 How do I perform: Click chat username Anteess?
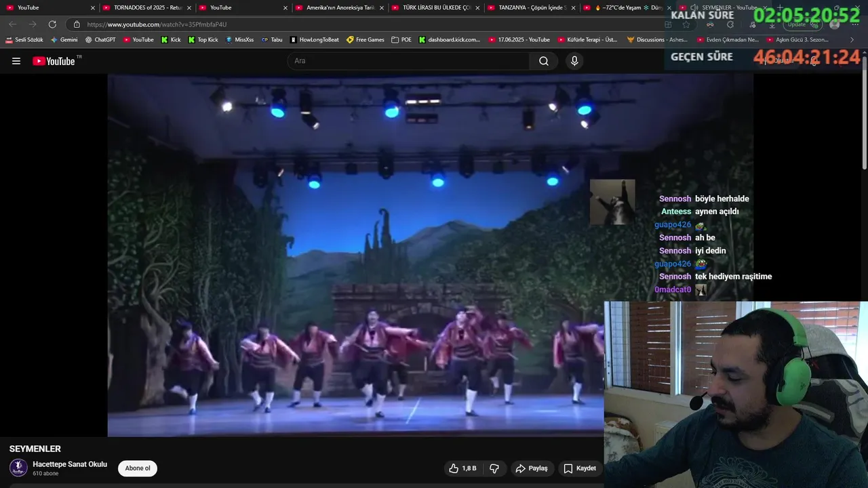[x=676, y=211]
